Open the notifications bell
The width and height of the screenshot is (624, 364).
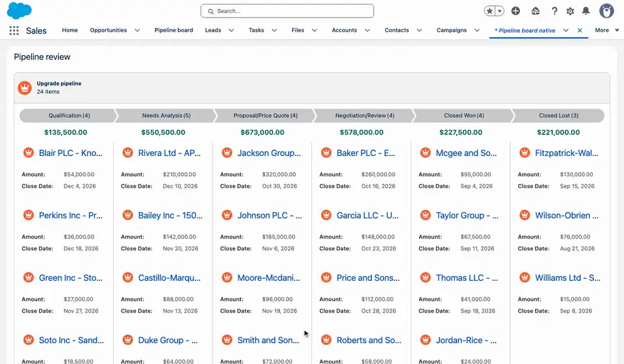[586, 11]
